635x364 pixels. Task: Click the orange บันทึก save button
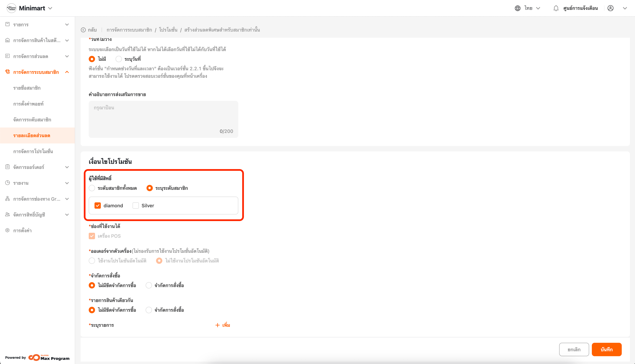[606, 349]
